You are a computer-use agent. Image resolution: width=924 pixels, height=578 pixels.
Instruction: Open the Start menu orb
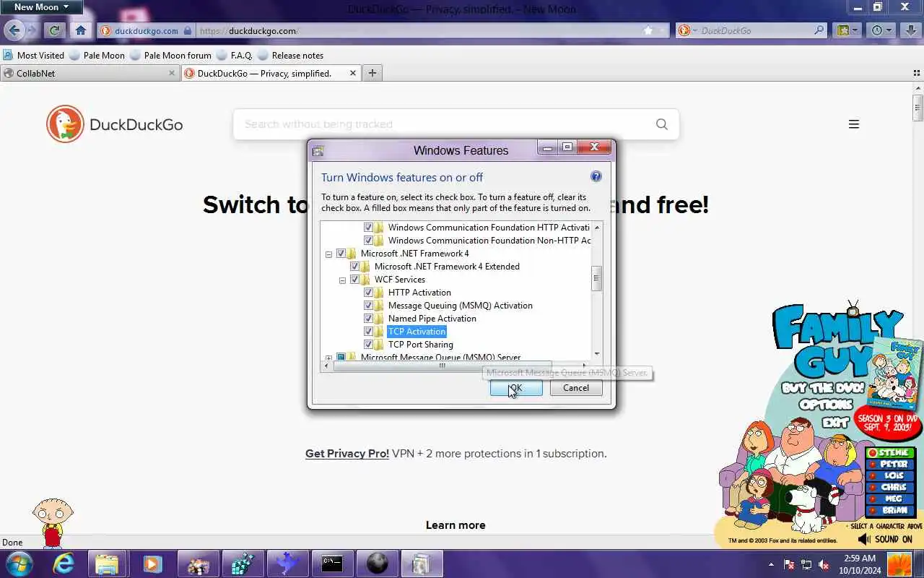pyautogui.click(x=19, y=564)
